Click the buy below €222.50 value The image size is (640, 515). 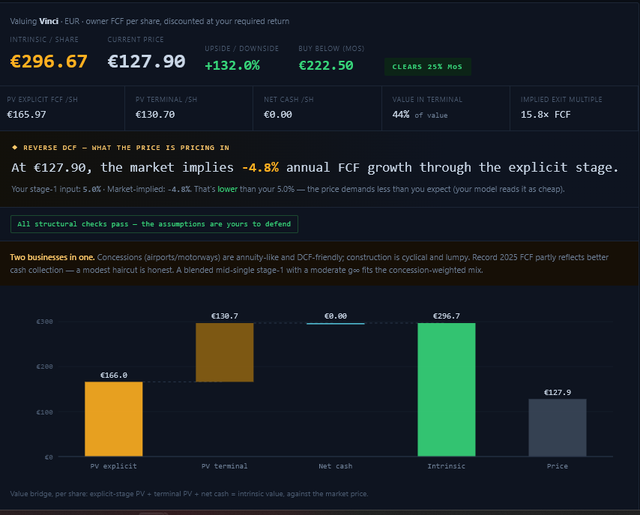(x=326, y=65)
